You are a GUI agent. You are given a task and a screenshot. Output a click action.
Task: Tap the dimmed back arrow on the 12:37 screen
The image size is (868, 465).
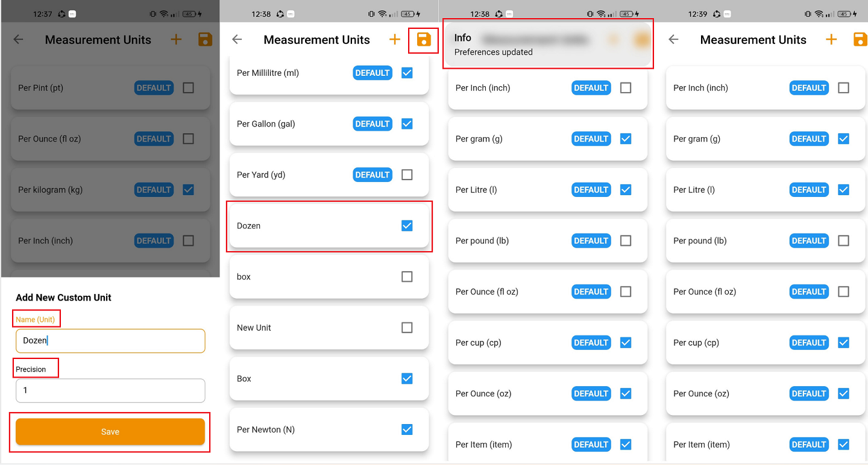(x=19, y=40)
